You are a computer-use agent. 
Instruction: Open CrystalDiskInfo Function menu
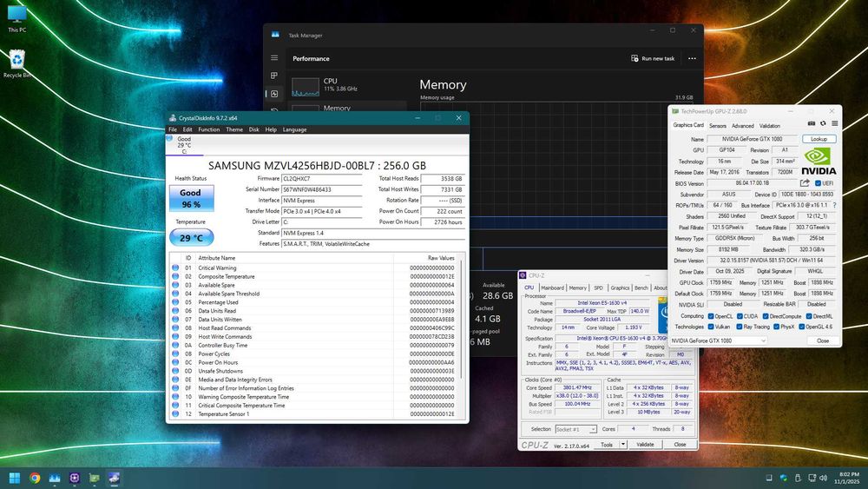[208, 129]
